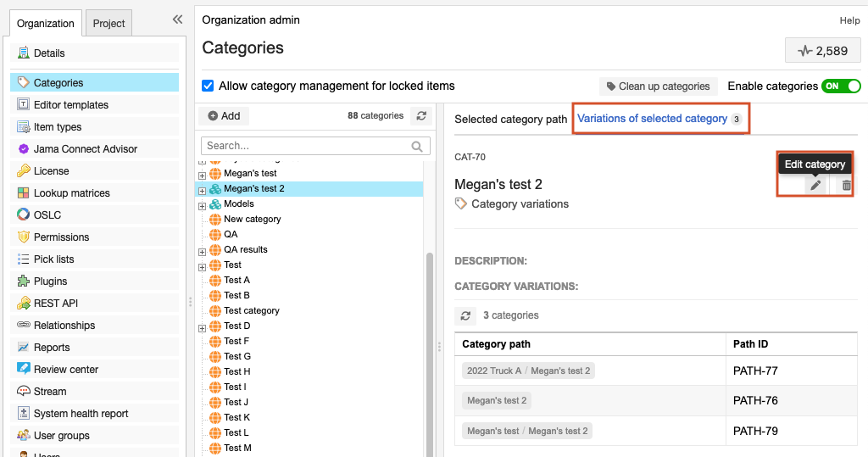
Task: Click the trash delete category icon
Action: pos(846,185)
